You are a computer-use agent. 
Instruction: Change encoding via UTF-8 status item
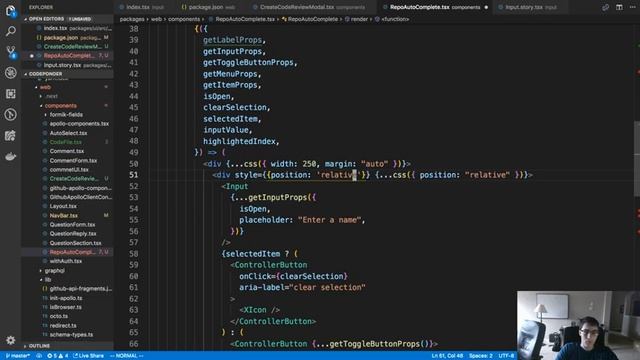click(x=506, y=356)
